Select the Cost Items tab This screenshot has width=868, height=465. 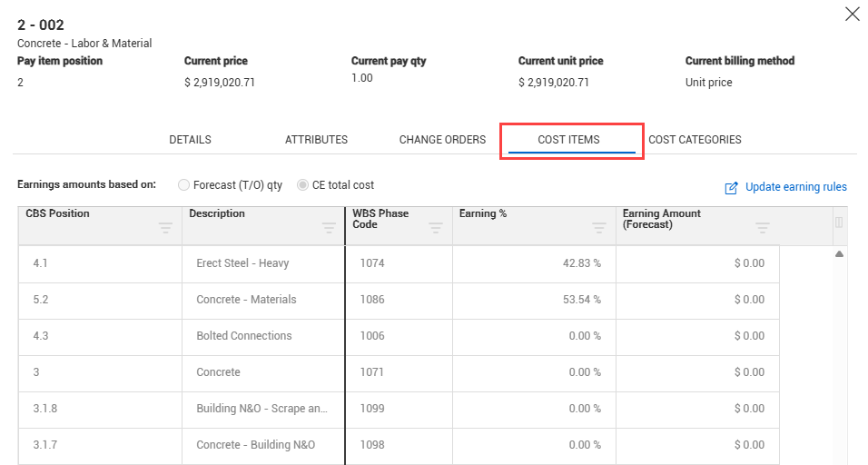pos(568,140)
